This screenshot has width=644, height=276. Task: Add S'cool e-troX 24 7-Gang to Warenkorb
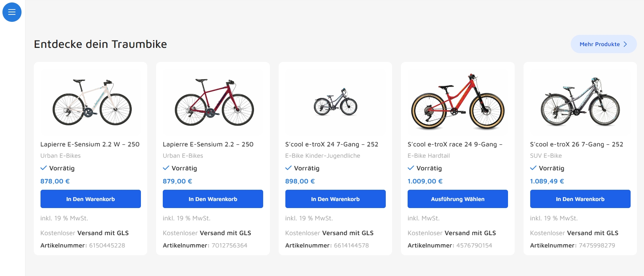click(x=335, y=199)
